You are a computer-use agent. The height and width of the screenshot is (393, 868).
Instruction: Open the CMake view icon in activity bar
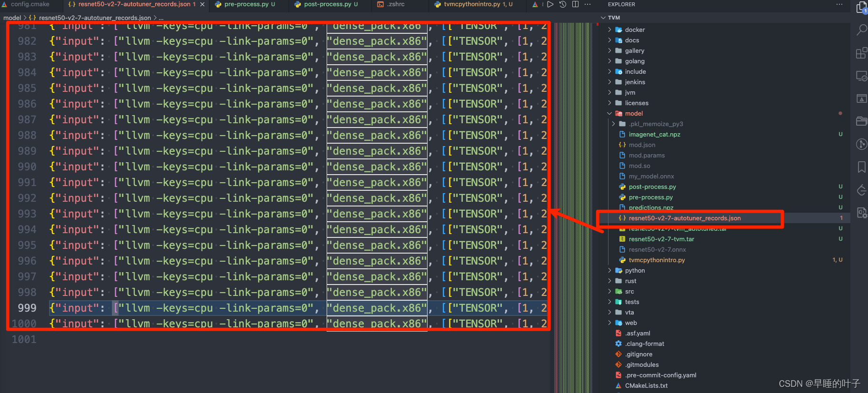click(x=861, y=98)
